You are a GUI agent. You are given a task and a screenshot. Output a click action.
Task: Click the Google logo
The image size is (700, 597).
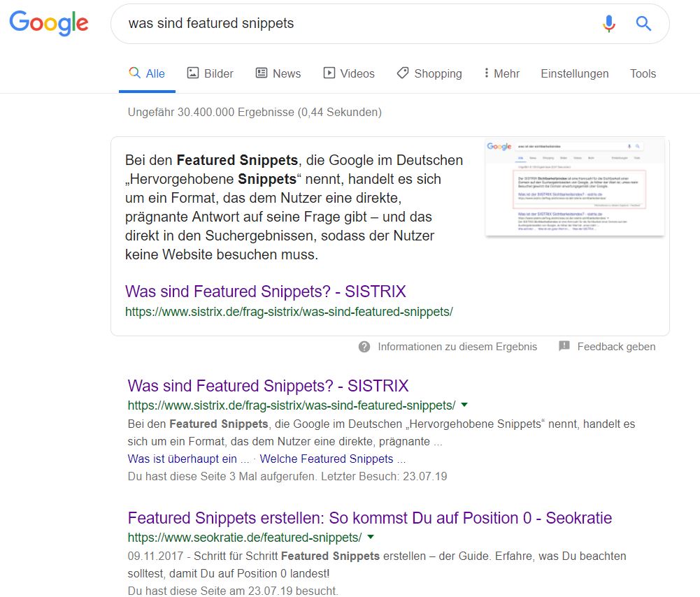coord(48,23)
